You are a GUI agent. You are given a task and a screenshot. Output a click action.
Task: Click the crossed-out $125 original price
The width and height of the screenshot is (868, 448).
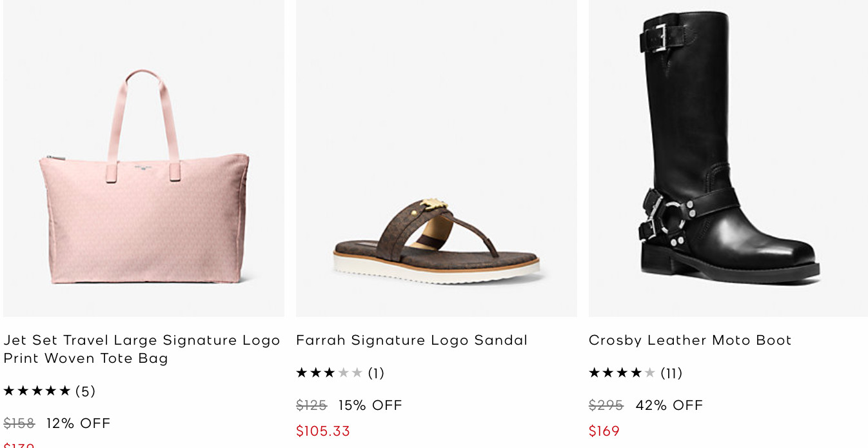pyautogui.click(x=311, y=405)
